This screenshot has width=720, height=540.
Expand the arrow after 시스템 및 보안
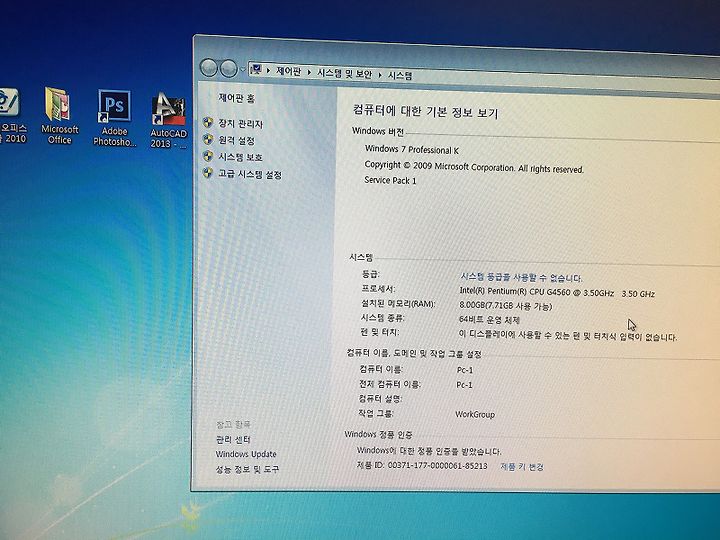380,74
